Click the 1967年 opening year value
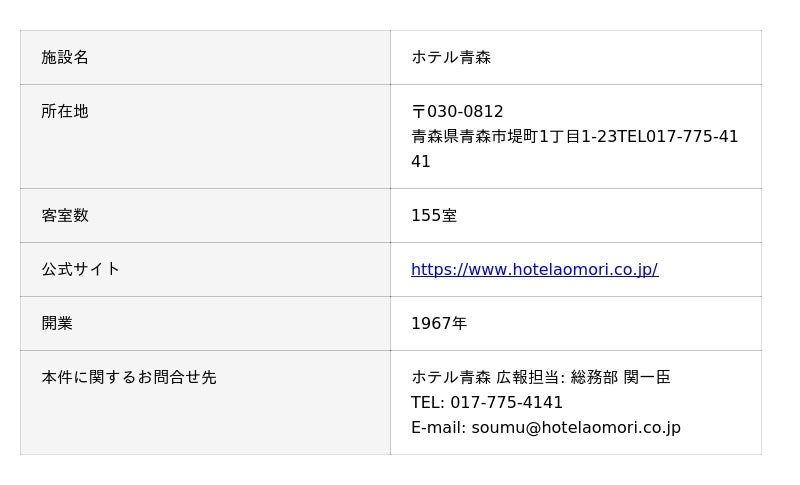Image resolution: width=800 pixels, height=485 pixels. 439,323
